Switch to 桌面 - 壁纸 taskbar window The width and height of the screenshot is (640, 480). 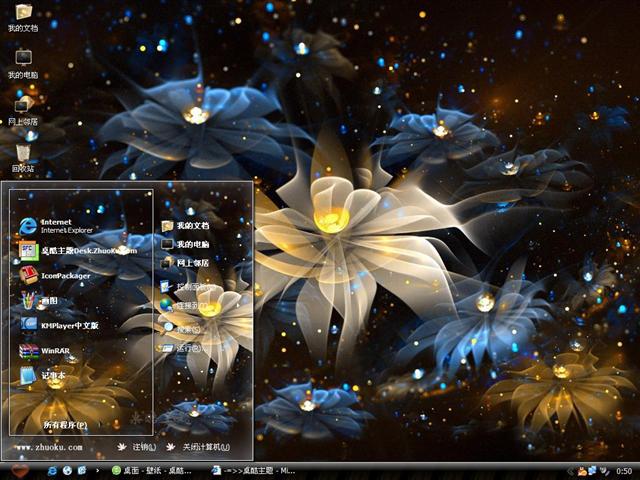tap(155, 470)
